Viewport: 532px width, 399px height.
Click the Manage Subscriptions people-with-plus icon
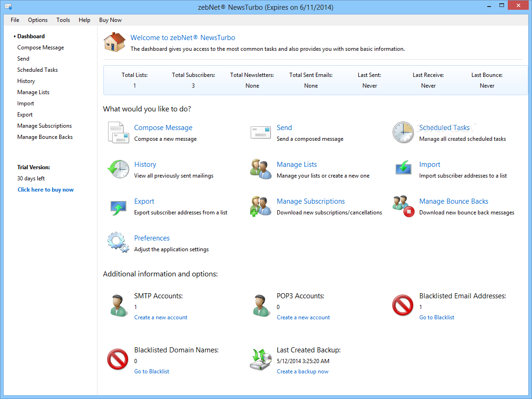[x=260, y=206]
